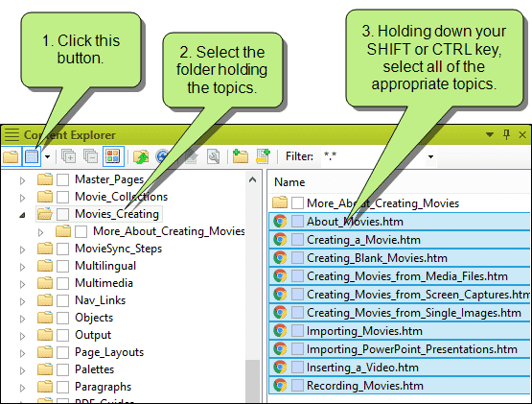Screen dimensions: 532x404
Task: Open the Content Explorer hamburger menu
Action: pos(12,135)
